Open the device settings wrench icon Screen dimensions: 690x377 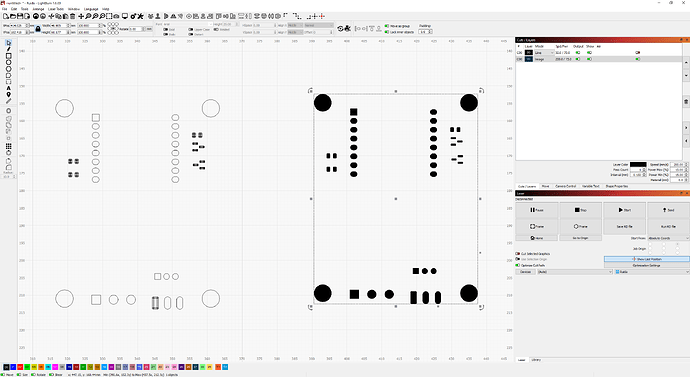click(140, 16)
